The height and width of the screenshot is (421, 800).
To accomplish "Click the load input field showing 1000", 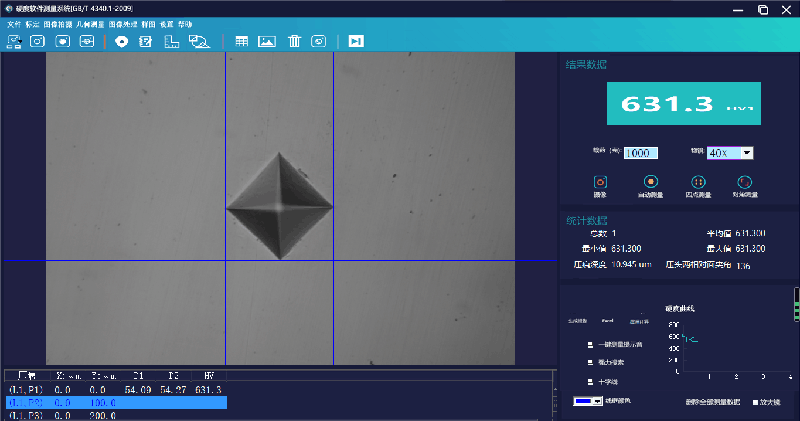I will click(639, 153).
